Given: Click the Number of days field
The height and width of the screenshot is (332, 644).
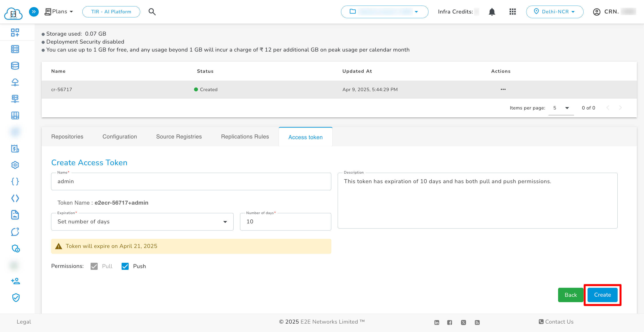Looking at the screenshot, I should pos(285,222).
